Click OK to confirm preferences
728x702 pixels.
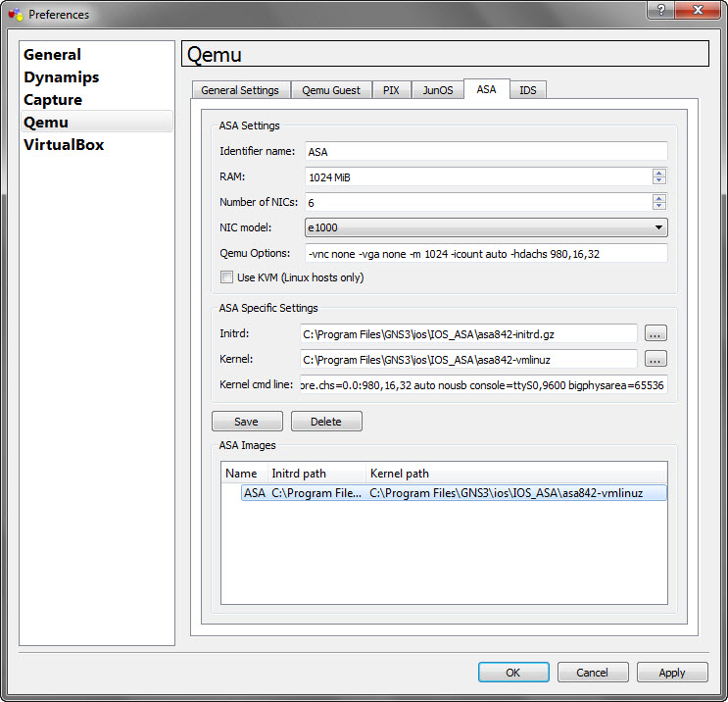click(513, 673)
